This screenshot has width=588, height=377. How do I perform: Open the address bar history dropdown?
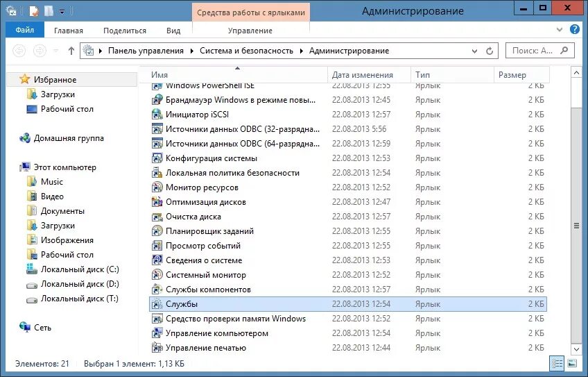point(474,51)
